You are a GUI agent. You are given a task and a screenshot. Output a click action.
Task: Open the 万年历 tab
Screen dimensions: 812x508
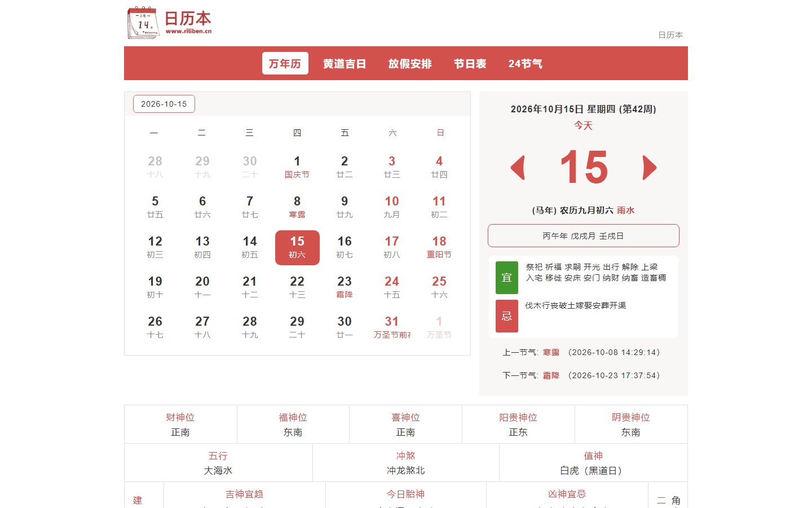coord(285,63)
